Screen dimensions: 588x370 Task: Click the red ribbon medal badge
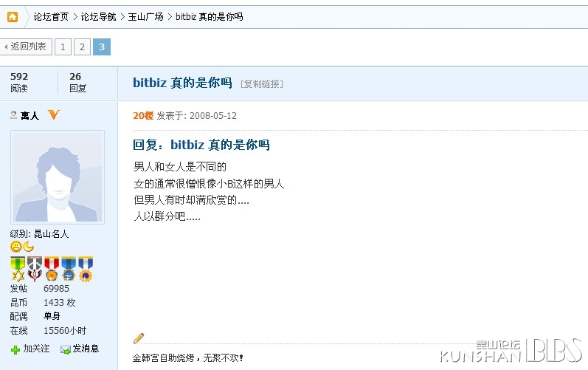click(52, 269)
